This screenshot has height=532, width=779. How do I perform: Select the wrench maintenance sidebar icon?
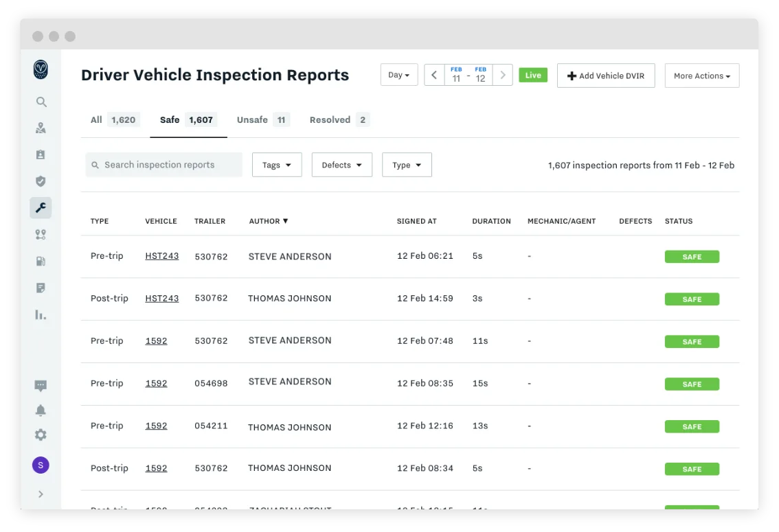pyautogui.click(x=41, y=207)
